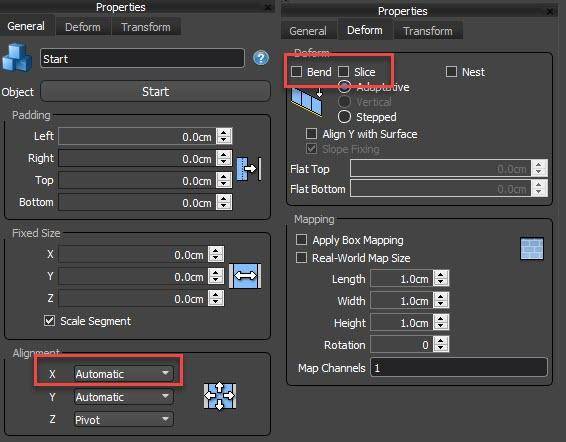The image size is (566, 442).
Task: Uncheck the Scale Segment checkbox
Action: (x=49, y=320)
